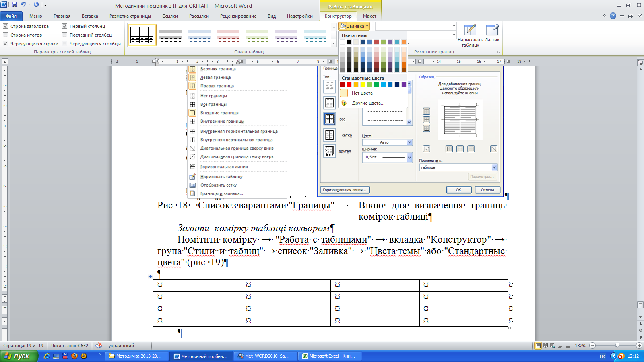The image size is (644, 362).
Task: Select the Ластик eraser tool
Action: pyautogui.click(x=492, y=34)
